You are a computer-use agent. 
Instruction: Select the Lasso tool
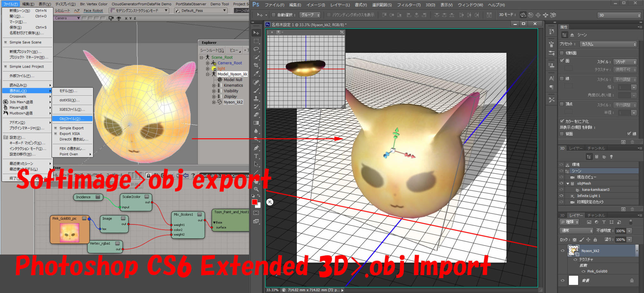pos(256,49)
